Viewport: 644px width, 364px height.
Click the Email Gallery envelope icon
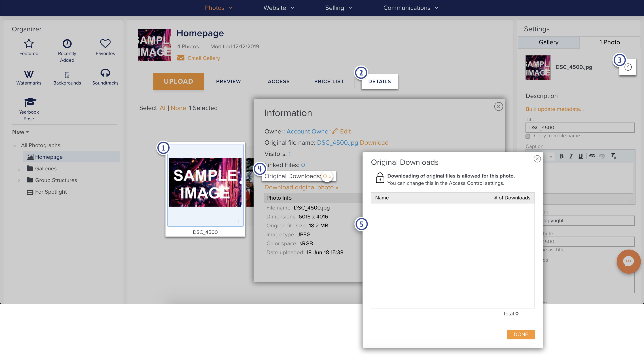[181, 58]
